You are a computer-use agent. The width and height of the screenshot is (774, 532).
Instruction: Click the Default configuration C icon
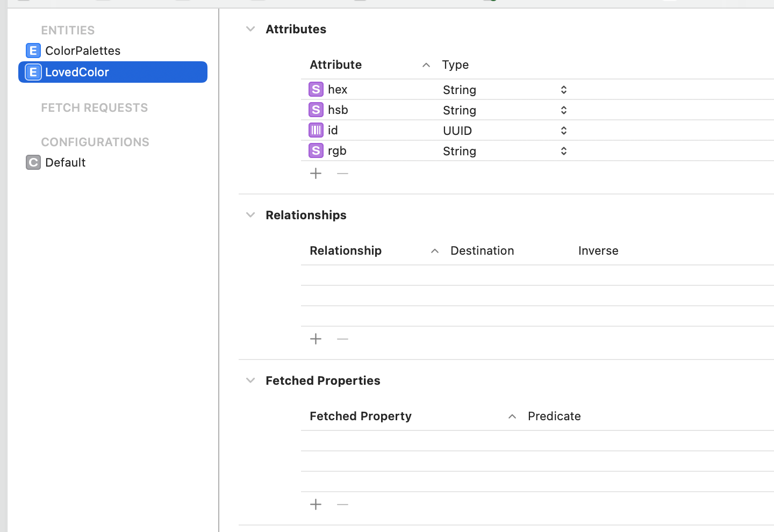[x=33, y=162]
